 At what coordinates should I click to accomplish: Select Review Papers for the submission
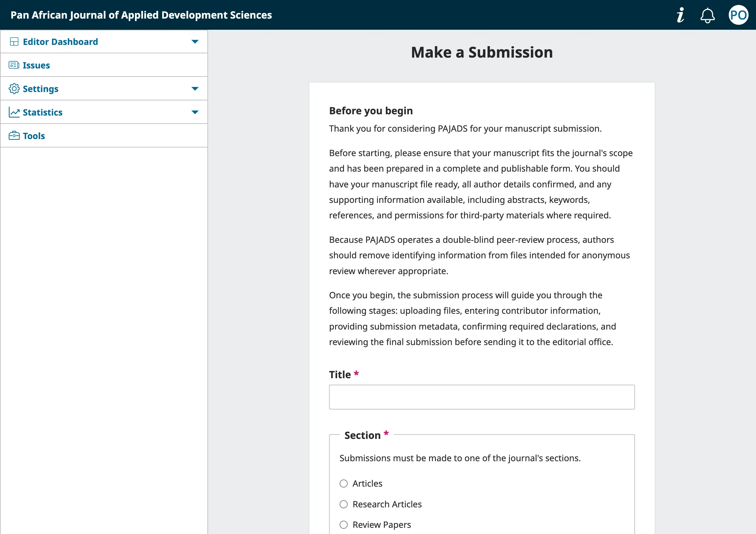tap(343, 524)
